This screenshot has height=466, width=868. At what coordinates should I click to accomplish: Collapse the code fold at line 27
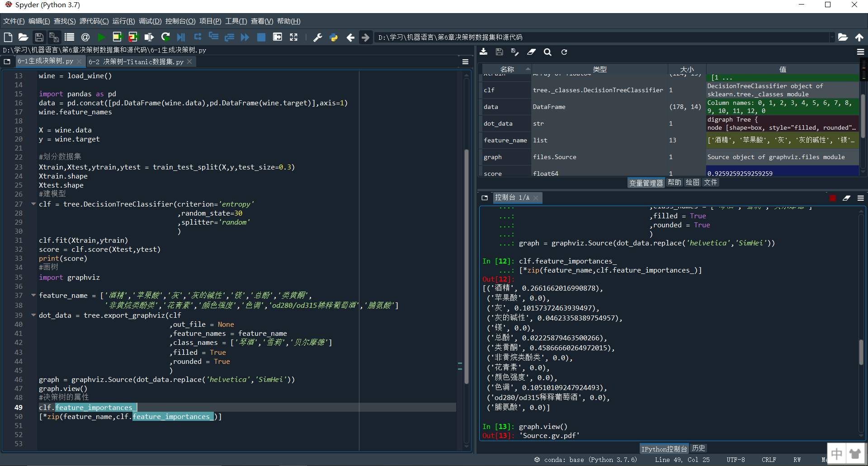click(33, 204)
